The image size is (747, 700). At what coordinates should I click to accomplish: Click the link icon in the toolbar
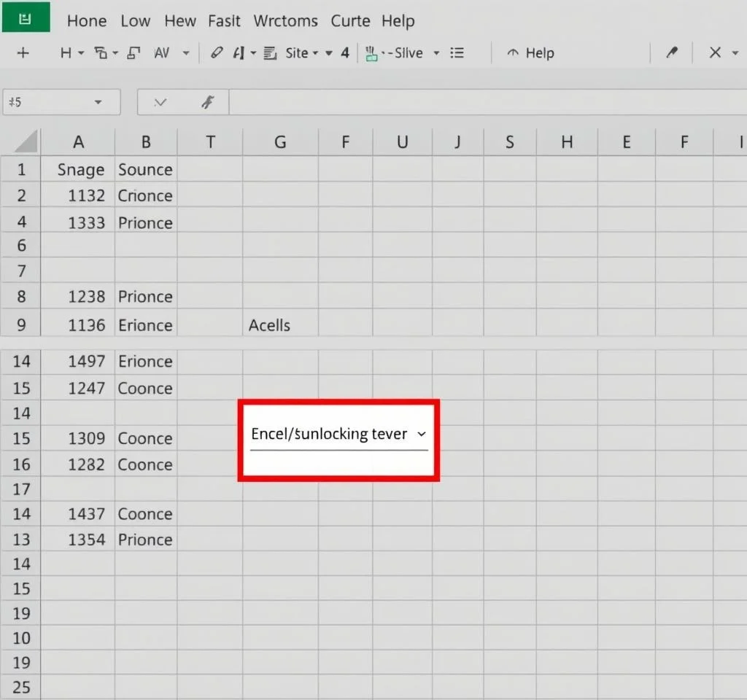[x=216, y=53]
